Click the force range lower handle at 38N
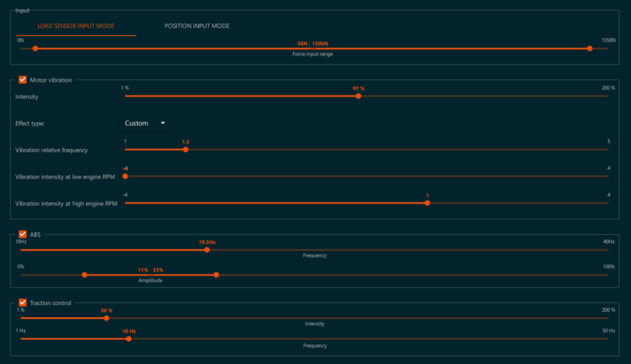 pos(35,49)
